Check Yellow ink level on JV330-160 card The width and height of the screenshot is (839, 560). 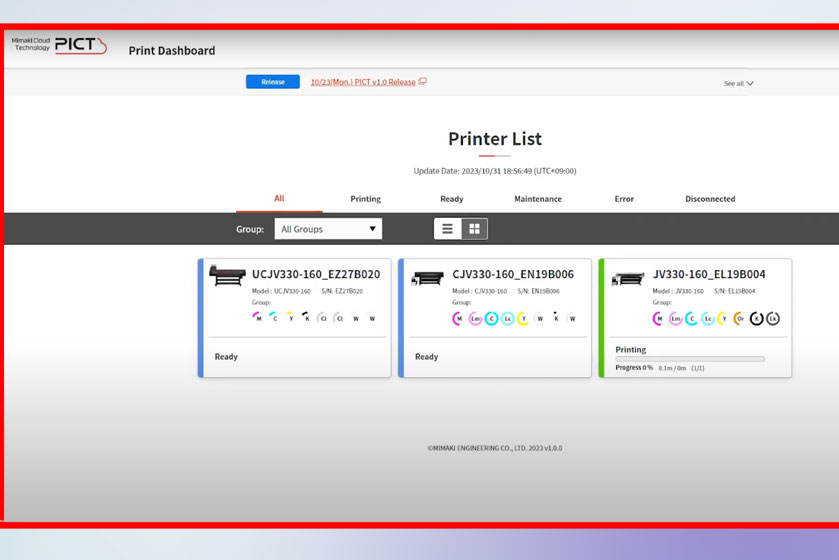723,319
